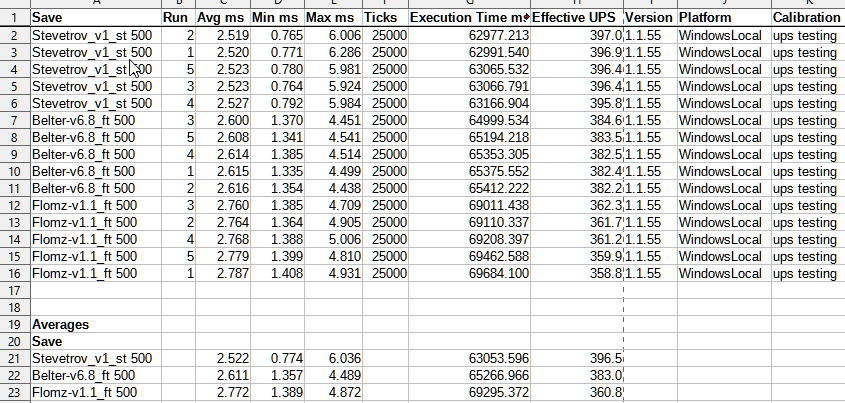Click the 'Execution Time' column header cell

pyautogui.click(x=468, y=18)
